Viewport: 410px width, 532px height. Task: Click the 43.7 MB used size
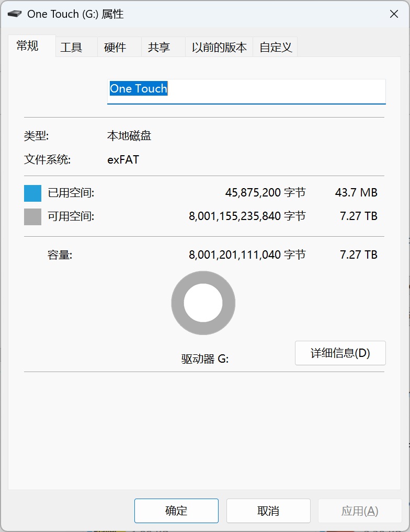tap(356, 193)
